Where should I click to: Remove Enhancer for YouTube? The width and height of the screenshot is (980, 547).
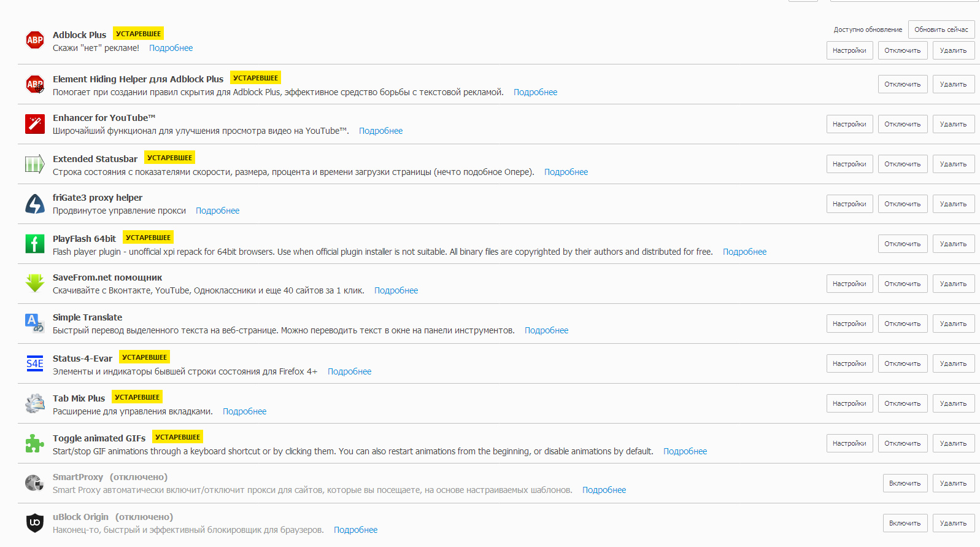(x=954, y=124)
